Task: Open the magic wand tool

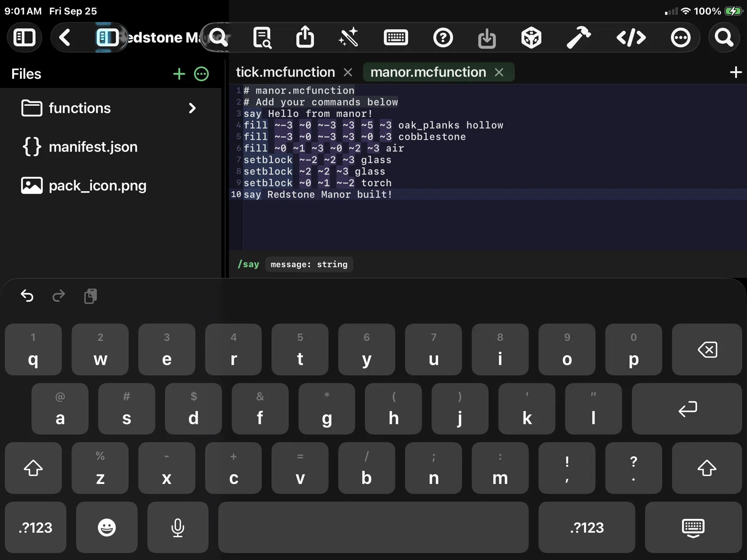Action: point(348,37)
